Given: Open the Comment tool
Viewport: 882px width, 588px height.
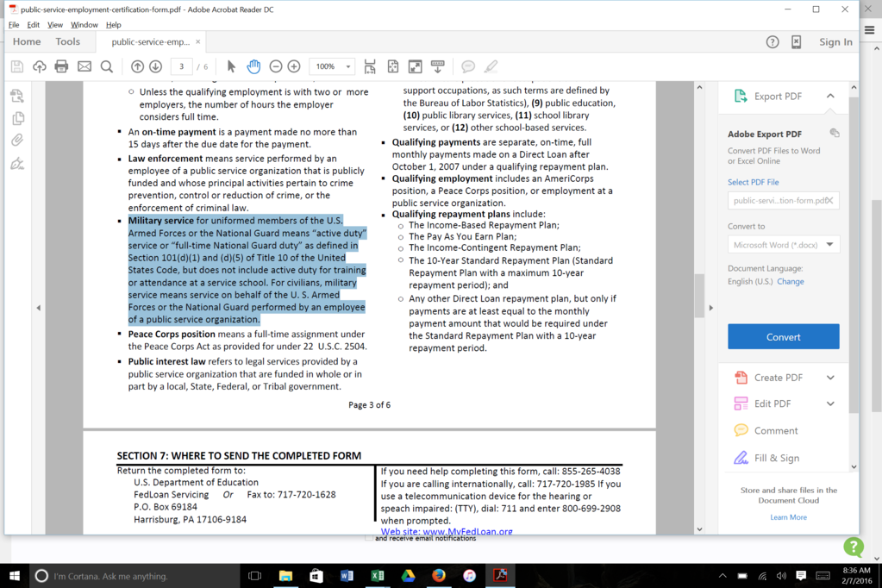Looking at the screenshot, I should pos(776,430).
